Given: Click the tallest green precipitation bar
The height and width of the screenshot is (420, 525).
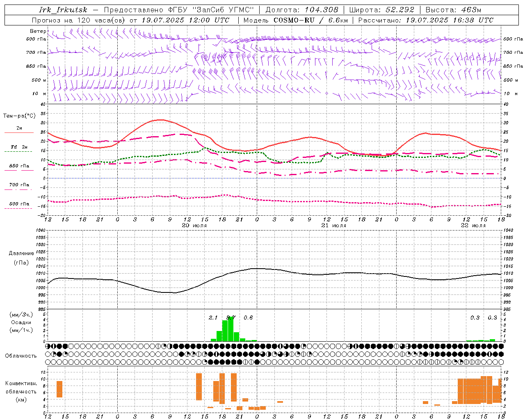Looking at the screenshot, I should (x=231, y=329).
